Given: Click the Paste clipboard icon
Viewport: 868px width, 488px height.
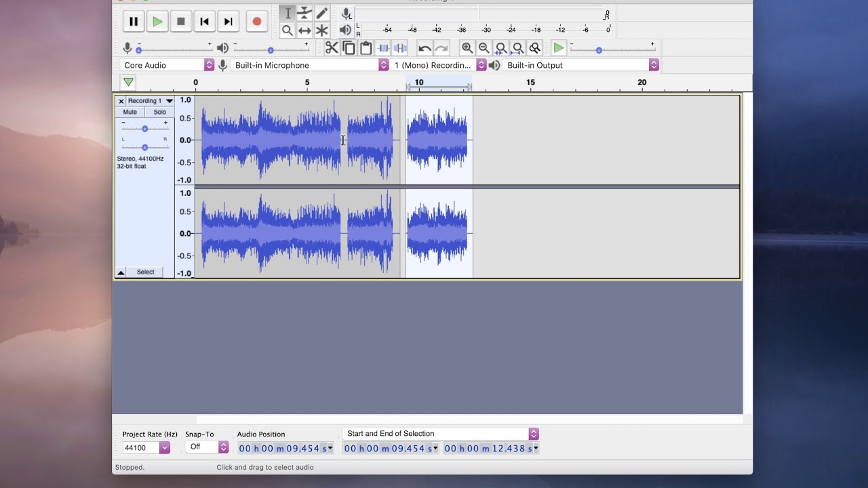Looking at the screenshot, I should click(366, 48).
